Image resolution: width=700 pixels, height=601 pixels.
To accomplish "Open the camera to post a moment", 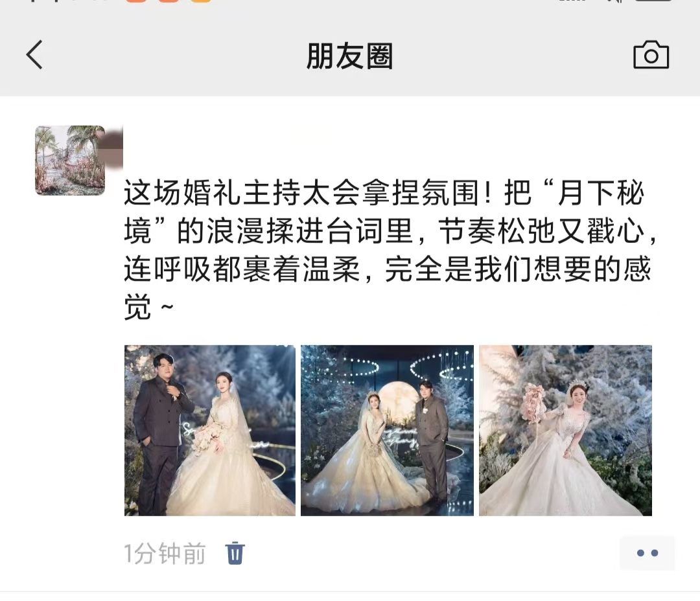I will (651, 55).
